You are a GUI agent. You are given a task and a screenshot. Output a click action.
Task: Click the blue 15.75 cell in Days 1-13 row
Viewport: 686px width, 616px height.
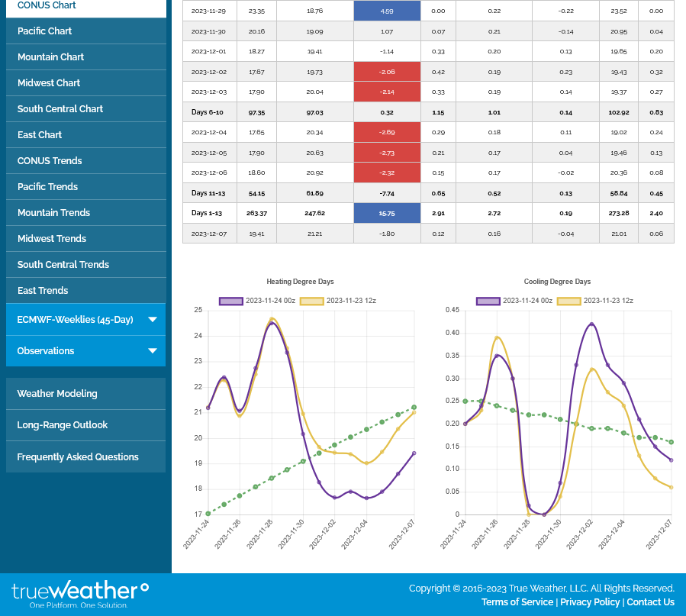point(387,214)
